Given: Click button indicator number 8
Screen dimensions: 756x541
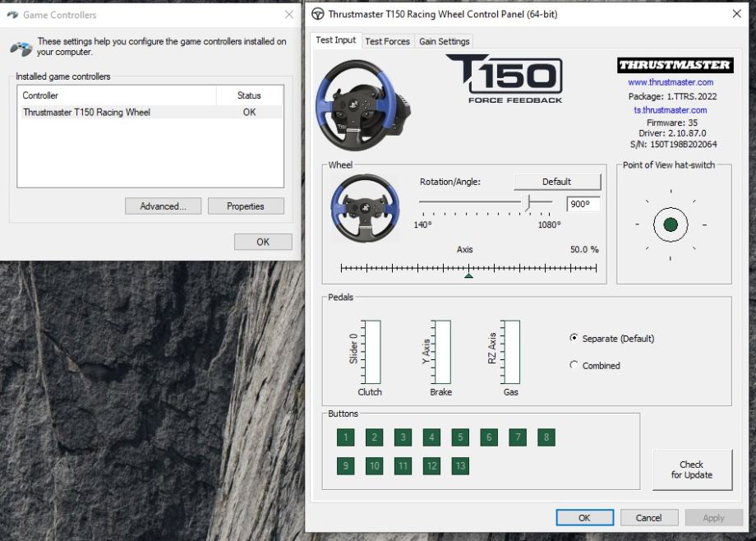Looking at the screenshot, I should click(x=546, y=437).
